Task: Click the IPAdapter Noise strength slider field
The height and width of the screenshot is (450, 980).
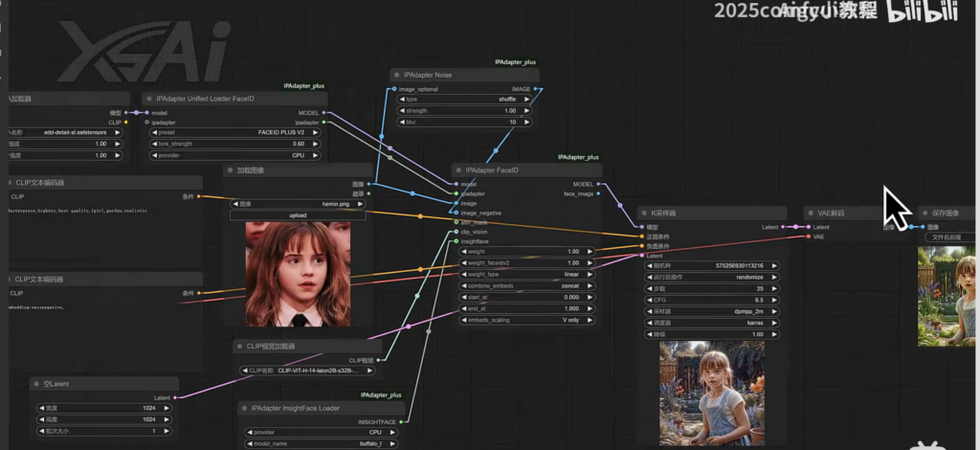Action: [x=464, y=110]
